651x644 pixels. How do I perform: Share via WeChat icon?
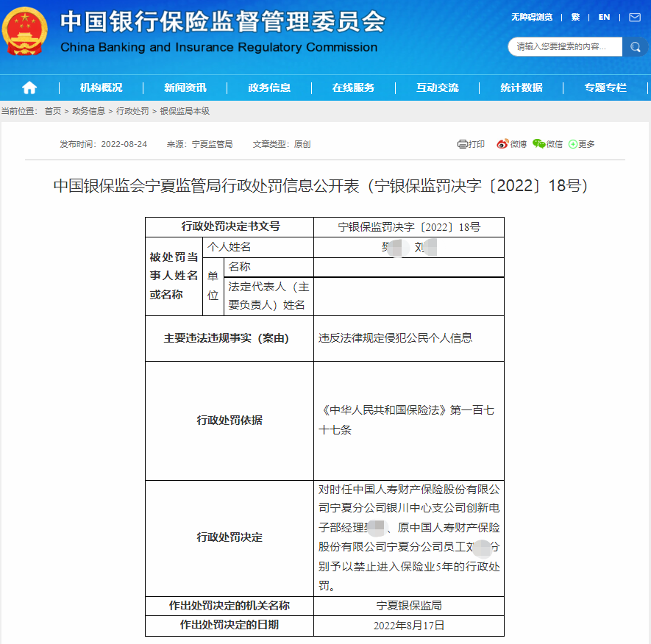tap(538, 143)
